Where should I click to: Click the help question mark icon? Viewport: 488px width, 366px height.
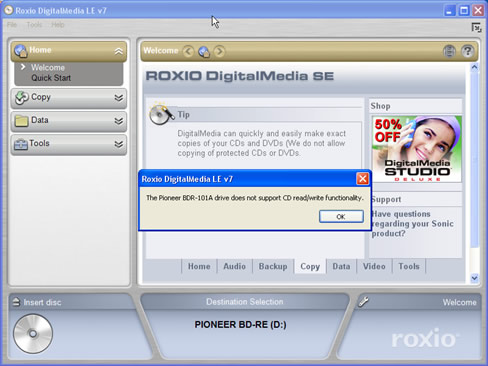coord(468,51)
